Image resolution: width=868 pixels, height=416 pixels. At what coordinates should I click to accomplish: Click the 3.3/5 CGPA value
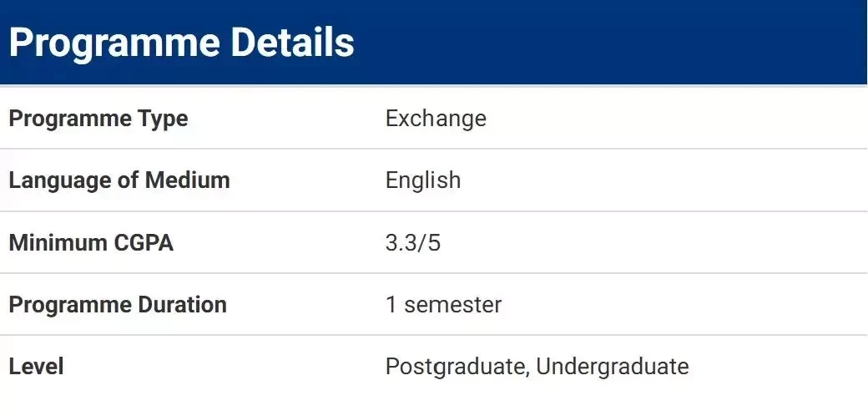(x=413, y=243)
